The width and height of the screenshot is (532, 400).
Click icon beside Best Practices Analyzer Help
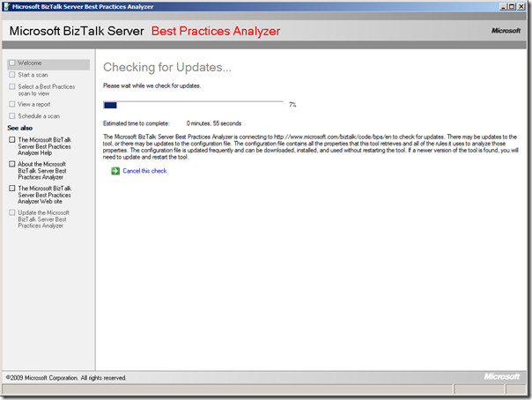(x=12, y=140)
